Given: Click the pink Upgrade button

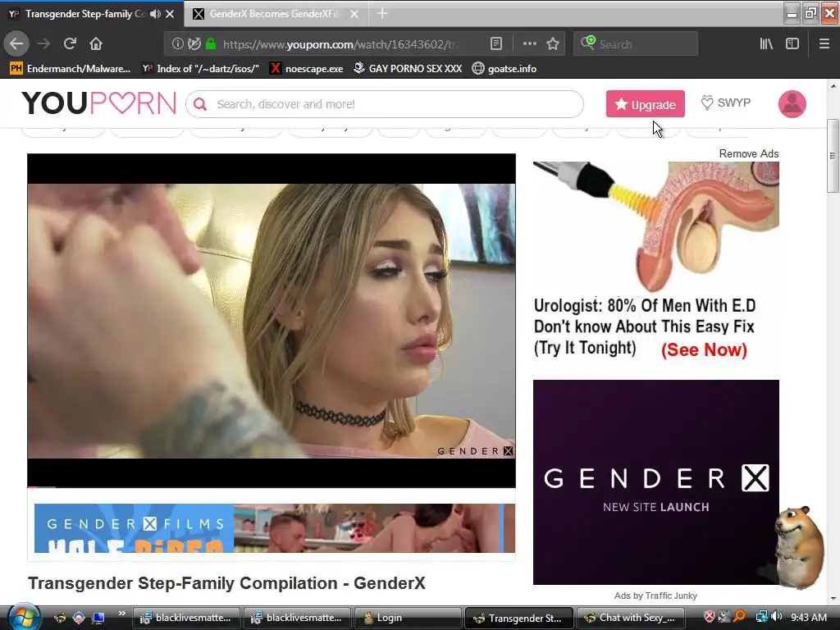Looking at the screenshot, I should 645,104.
